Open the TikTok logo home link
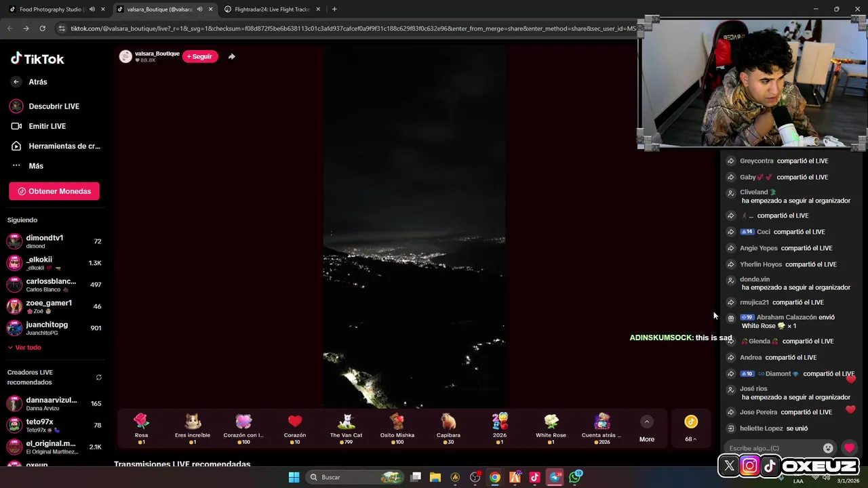 (37, 59)
